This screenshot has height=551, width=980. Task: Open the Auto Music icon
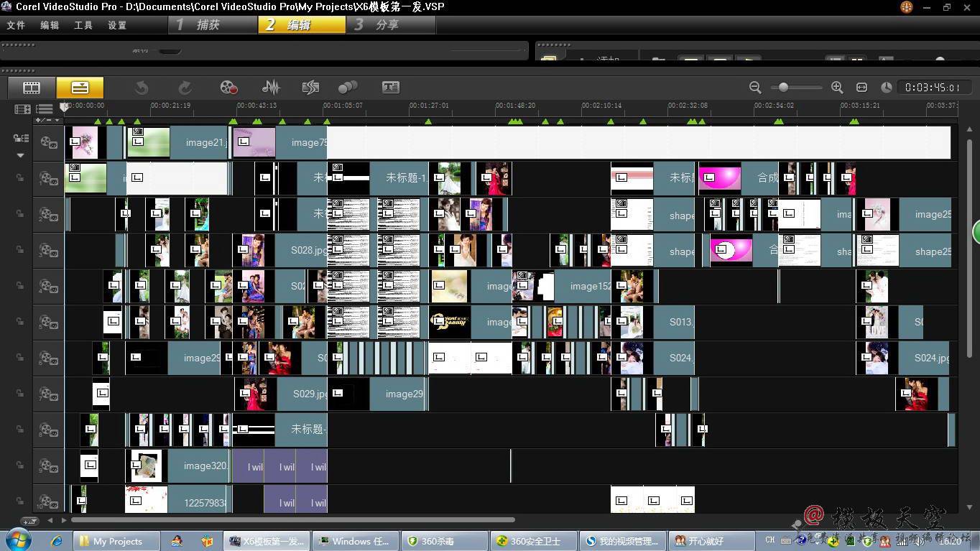310,88
